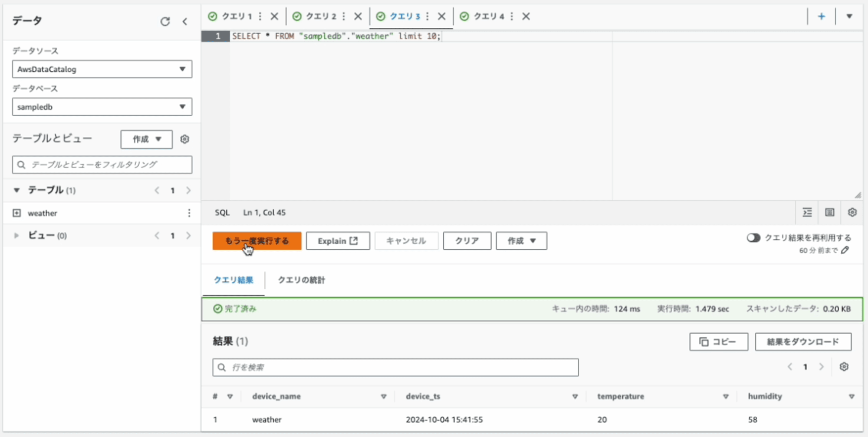Open クエリ 1 tab options menu
Viewport: 868px width, 437px height.
[x=260, y=16]
